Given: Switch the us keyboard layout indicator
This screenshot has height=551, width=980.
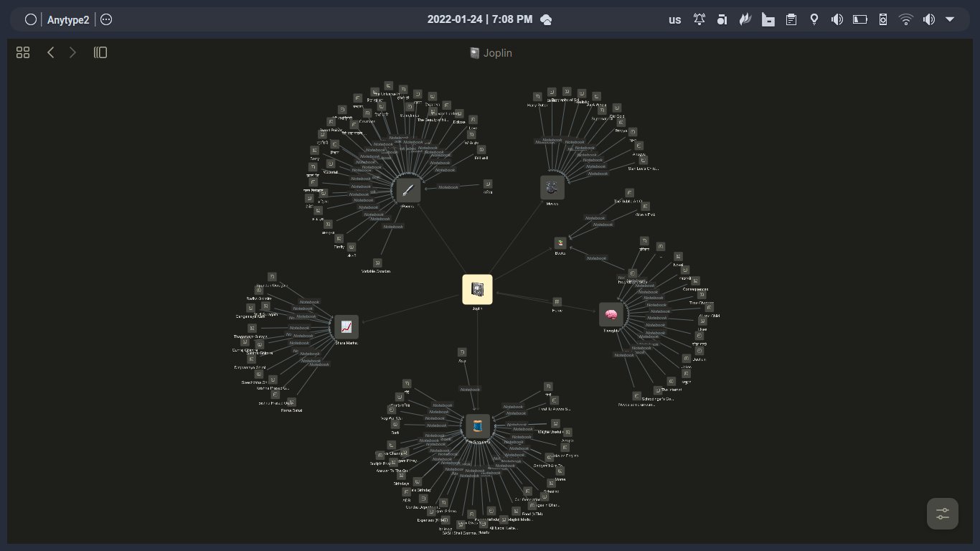Looking at the screenshot, I should tap(674, 19).
